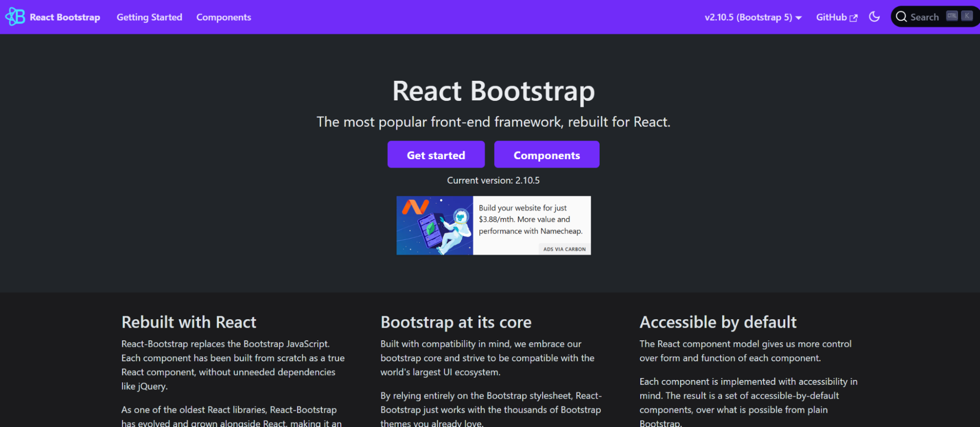Click the tagline about most popular front-end framework

pos(493,121)
